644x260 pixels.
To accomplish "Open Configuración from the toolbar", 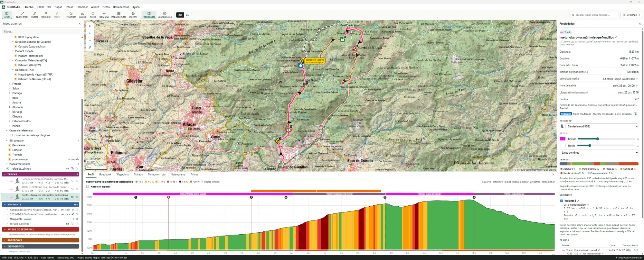I will pyautogui.click(x=165, y=15).
